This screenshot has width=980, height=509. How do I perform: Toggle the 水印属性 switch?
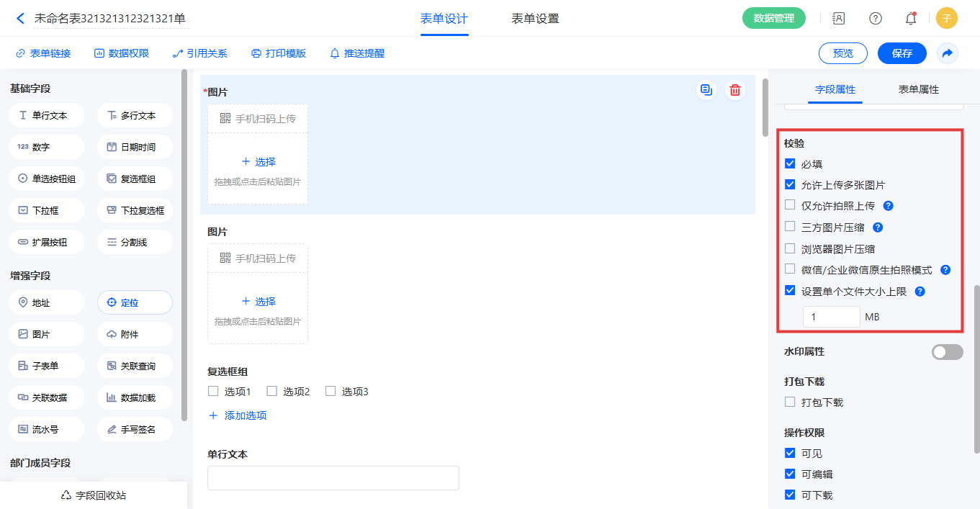(x=947, y=352)
